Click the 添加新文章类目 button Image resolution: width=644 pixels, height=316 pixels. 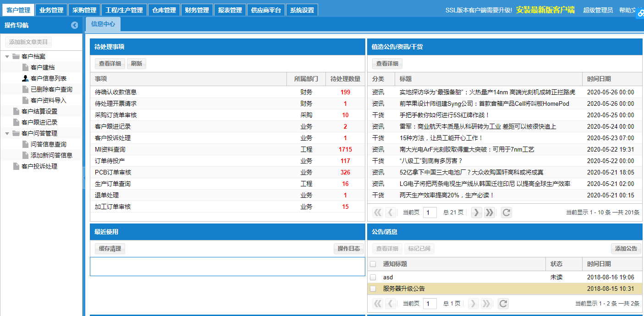click(x=28, y=42)
